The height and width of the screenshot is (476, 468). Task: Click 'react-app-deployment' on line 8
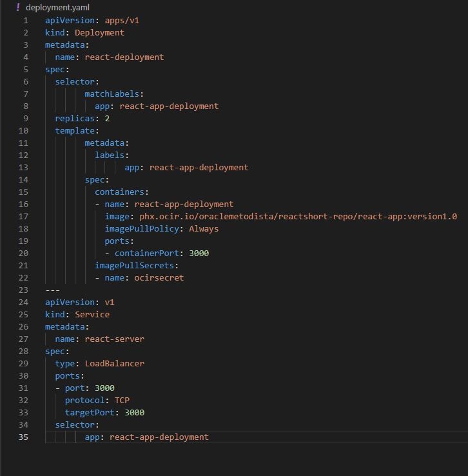[169, 106]
